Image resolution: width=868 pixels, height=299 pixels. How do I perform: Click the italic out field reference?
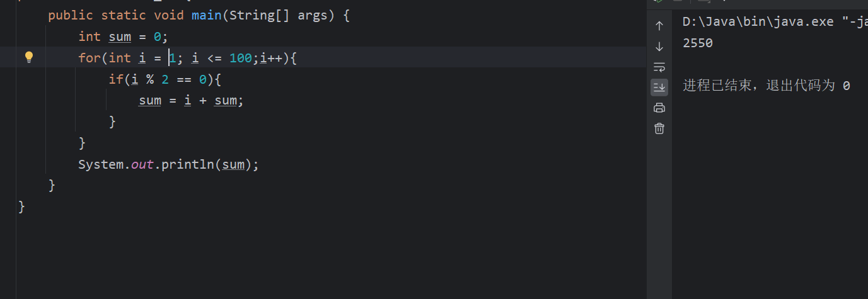coord(142,165)
